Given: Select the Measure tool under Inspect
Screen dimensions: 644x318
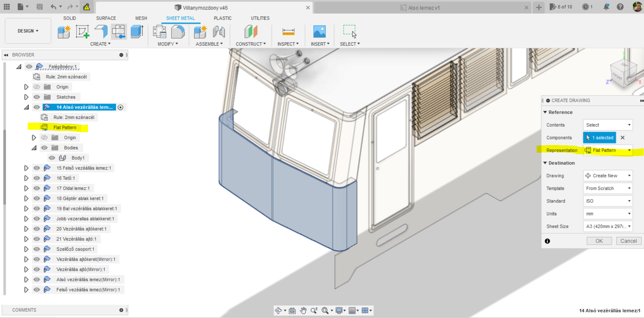Looking at the screenshot, I should click(288, 31).
